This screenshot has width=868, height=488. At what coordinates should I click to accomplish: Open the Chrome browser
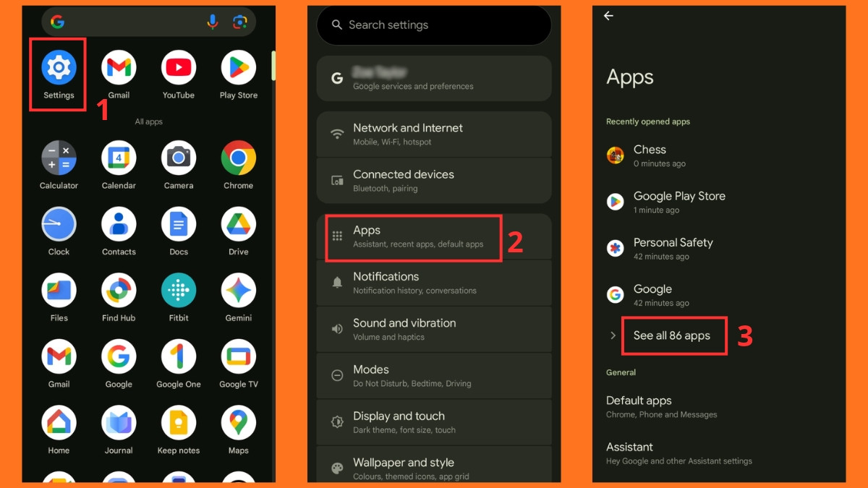(x=239, y=158)
